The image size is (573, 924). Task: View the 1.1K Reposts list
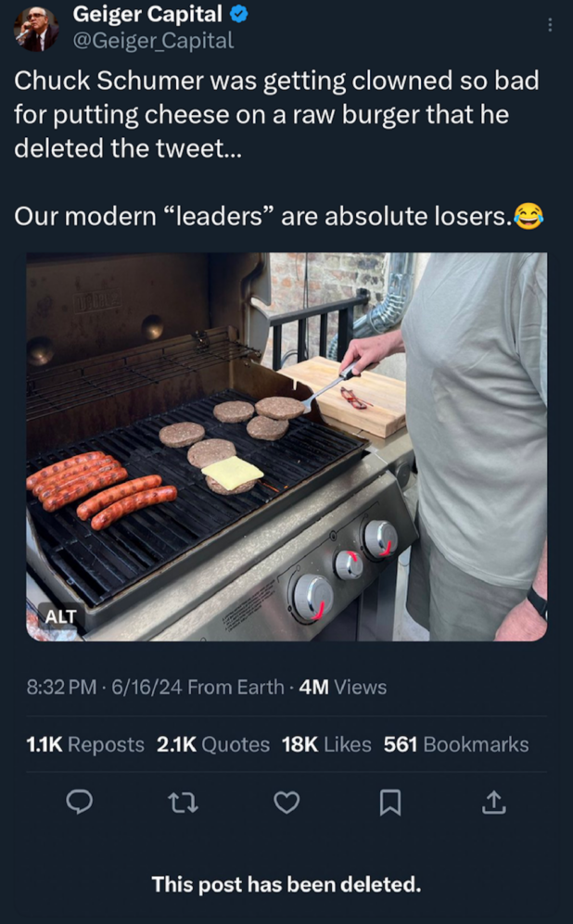[86, 744]
